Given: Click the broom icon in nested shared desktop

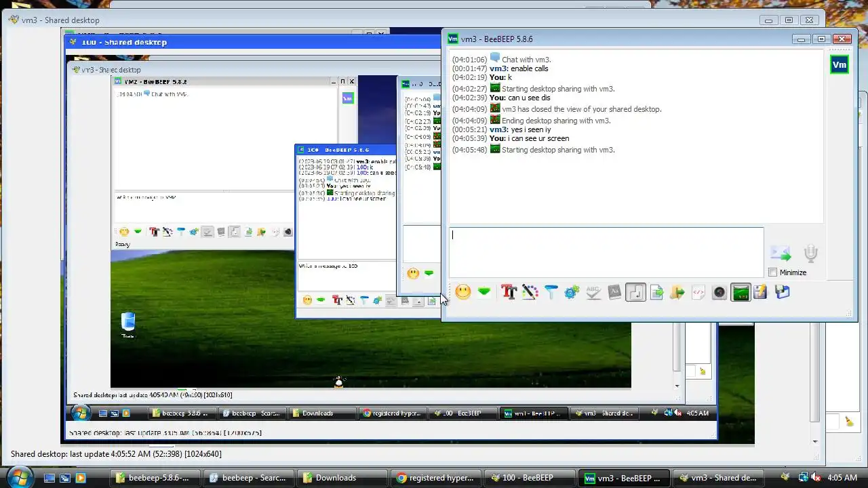Looking at the screenshot, I should coord(703,371).
